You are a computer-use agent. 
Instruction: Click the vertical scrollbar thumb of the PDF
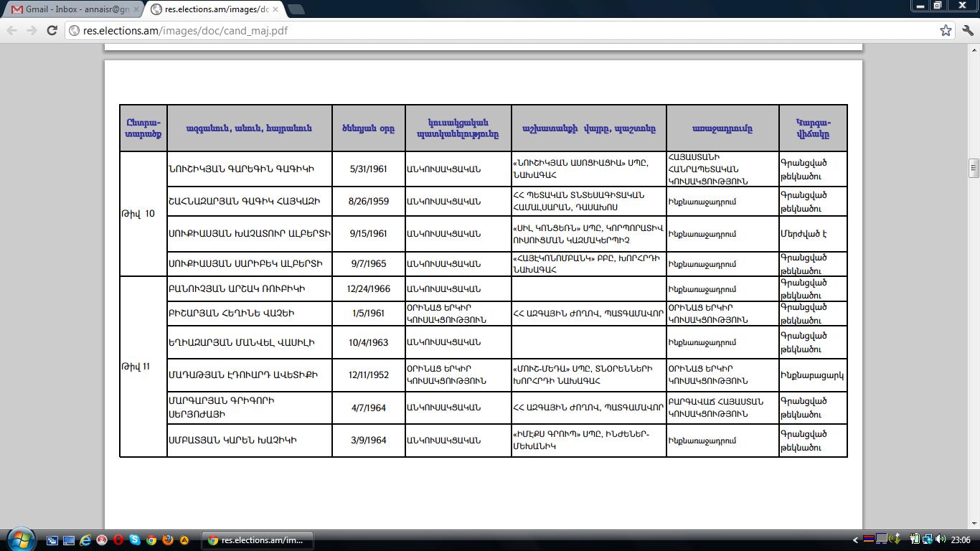click(x=974, y=167)
